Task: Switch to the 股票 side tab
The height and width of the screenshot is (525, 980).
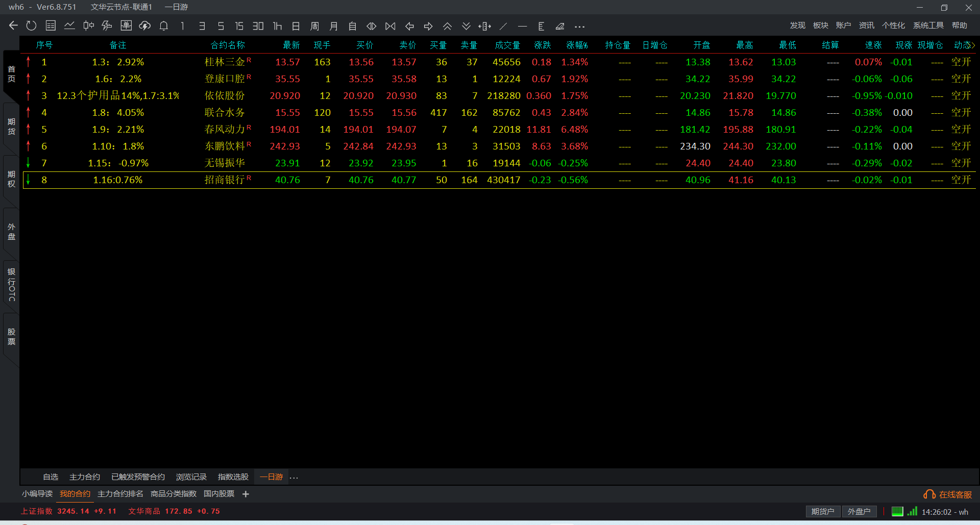Action: click(11, 337)
